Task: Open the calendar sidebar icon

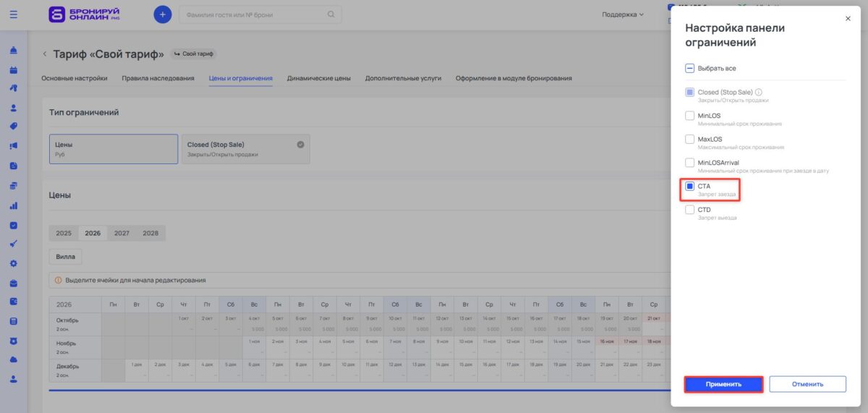Action: click(14, 69)
